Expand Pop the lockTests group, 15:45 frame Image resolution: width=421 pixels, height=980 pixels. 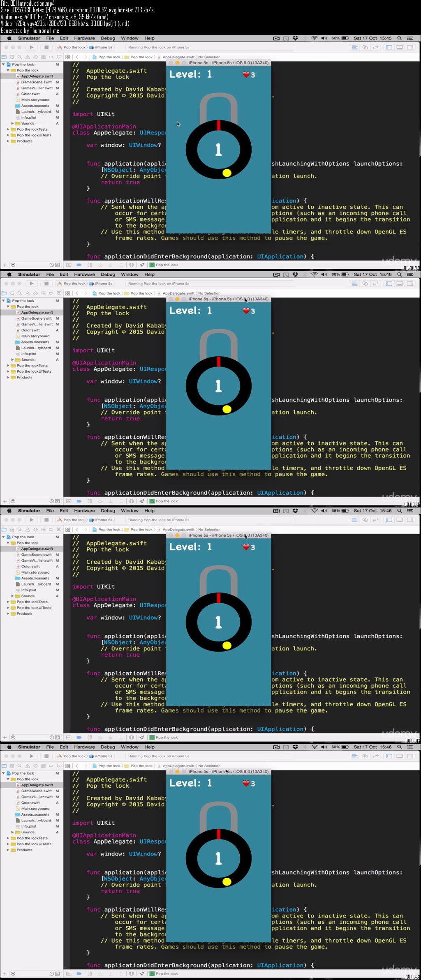8,129
